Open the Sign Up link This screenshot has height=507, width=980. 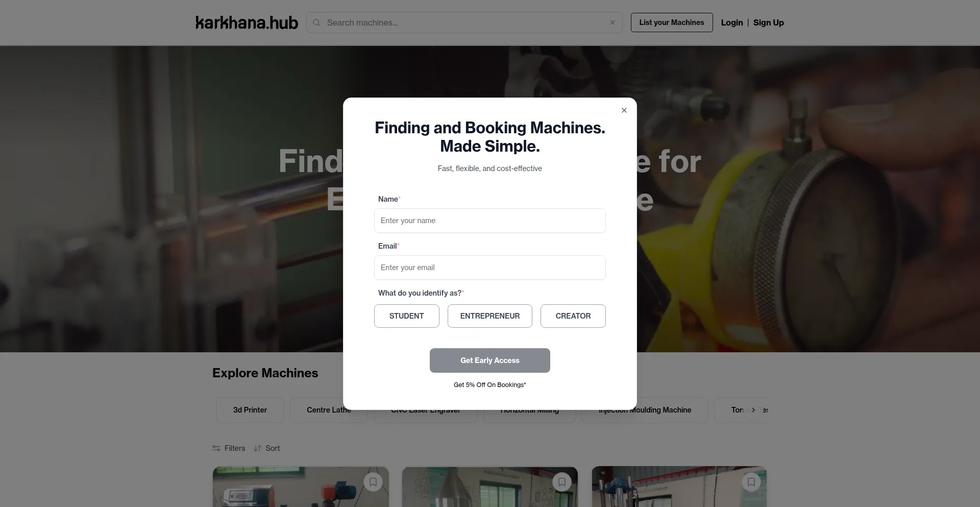click(x=769, y=22)
